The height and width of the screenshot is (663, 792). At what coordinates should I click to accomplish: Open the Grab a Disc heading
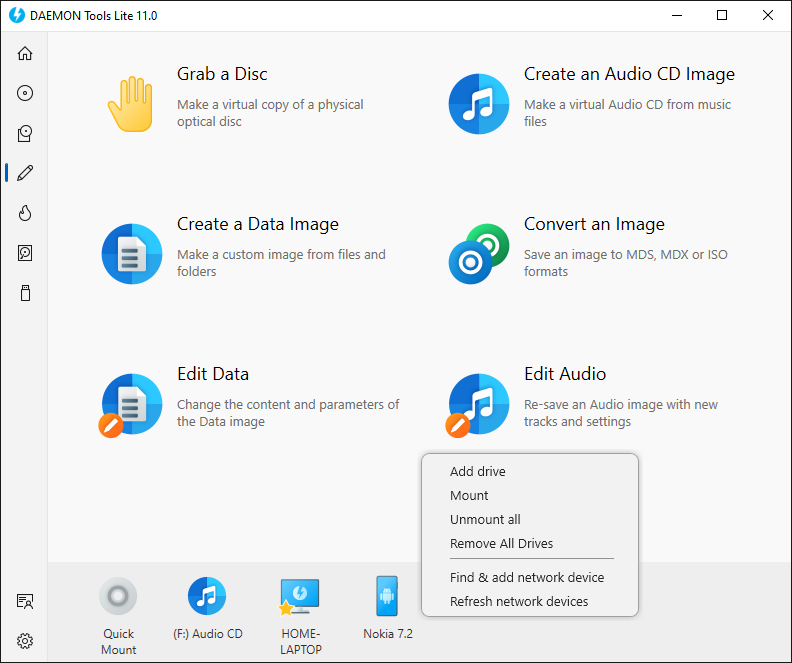pyautogui.click(x=222, y=74)
